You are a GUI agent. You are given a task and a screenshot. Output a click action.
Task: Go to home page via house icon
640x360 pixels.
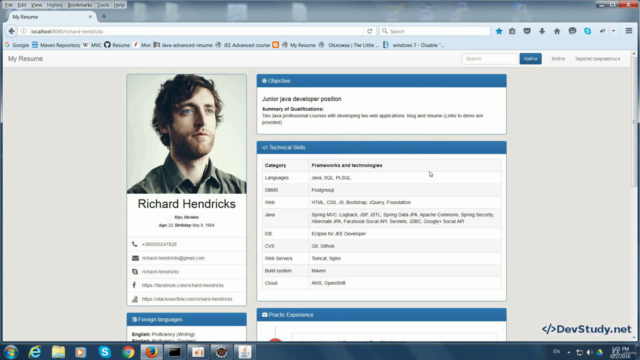tap(557, 31)
